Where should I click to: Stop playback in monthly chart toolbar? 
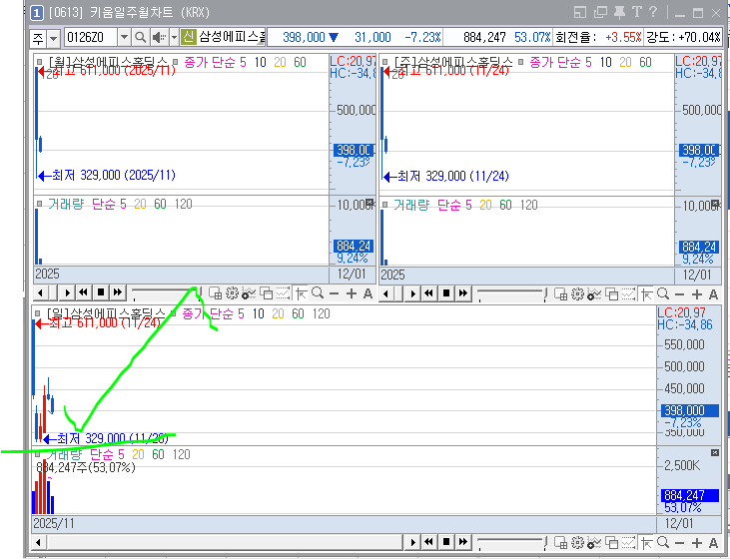[x=101, y=292]
